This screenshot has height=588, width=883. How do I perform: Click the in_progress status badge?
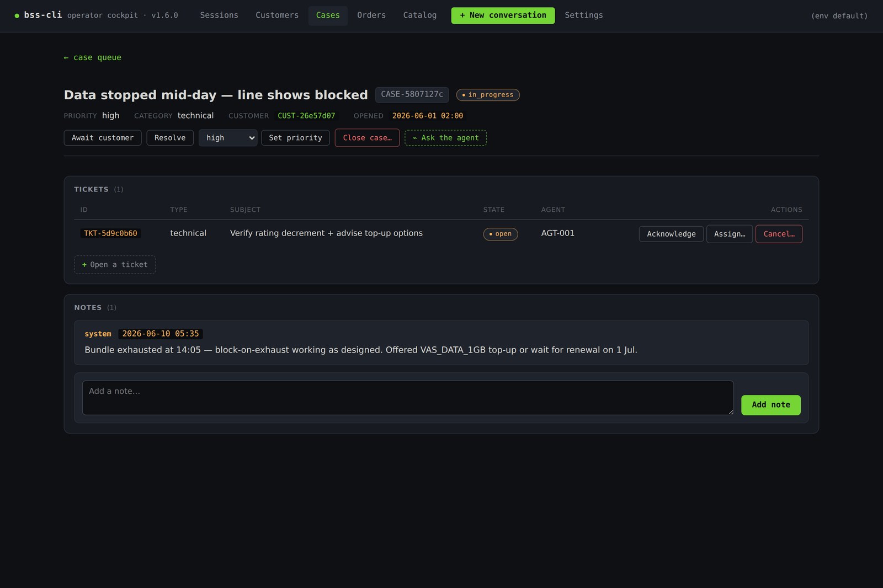pyautogui.click(x=488, y=95)
